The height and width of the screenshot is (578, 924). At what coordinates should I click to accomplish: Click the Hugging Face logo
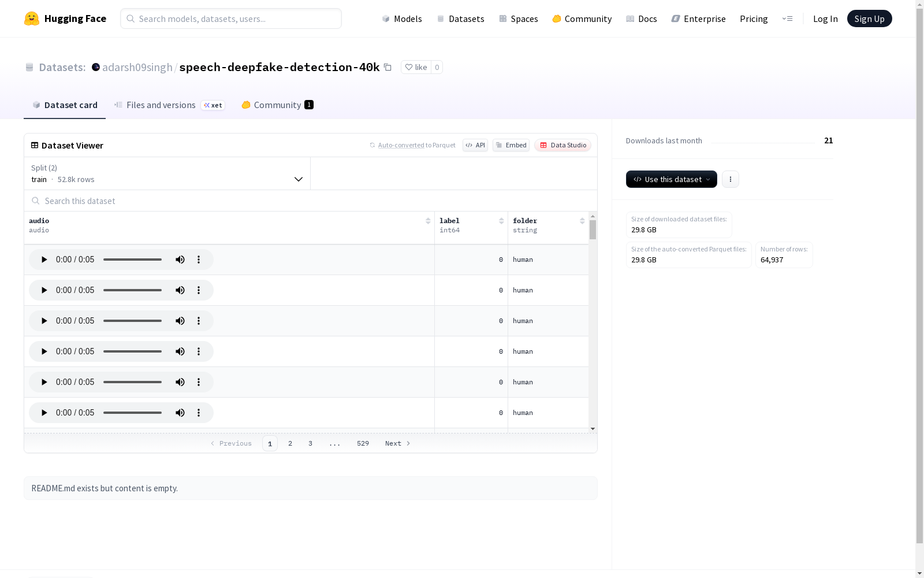65,18
